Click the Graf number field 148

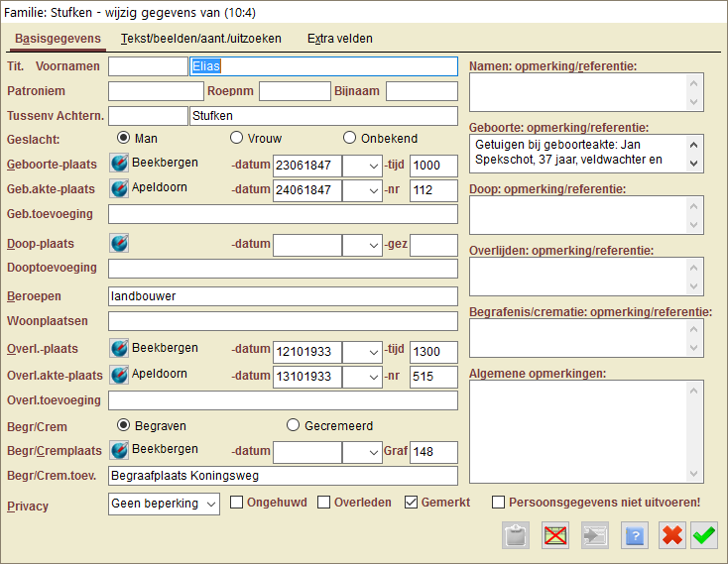point(433,452)
